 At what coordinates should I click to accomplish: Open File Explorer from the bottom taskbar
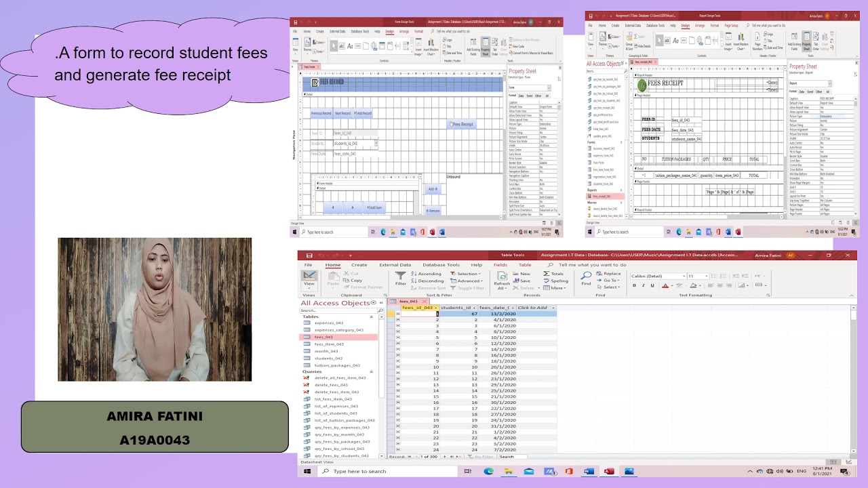coord(509,471)
